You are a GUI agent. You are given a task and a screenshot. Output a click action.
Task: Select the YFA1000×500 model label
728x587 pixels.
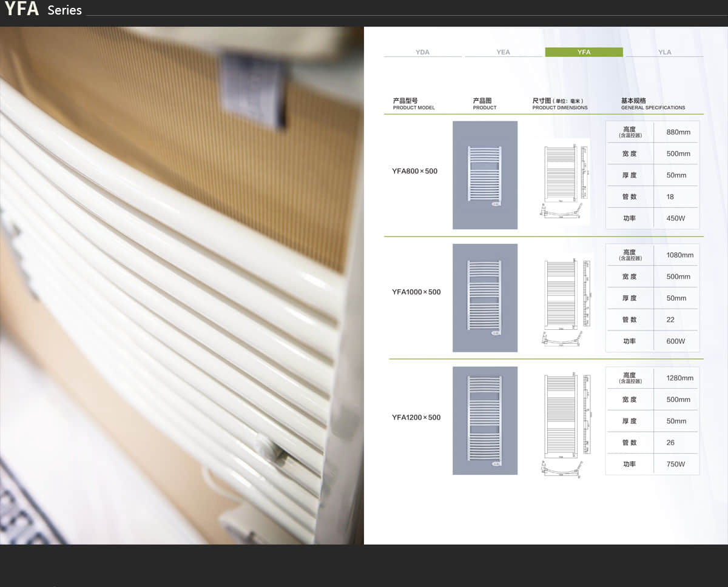(416, 292)
